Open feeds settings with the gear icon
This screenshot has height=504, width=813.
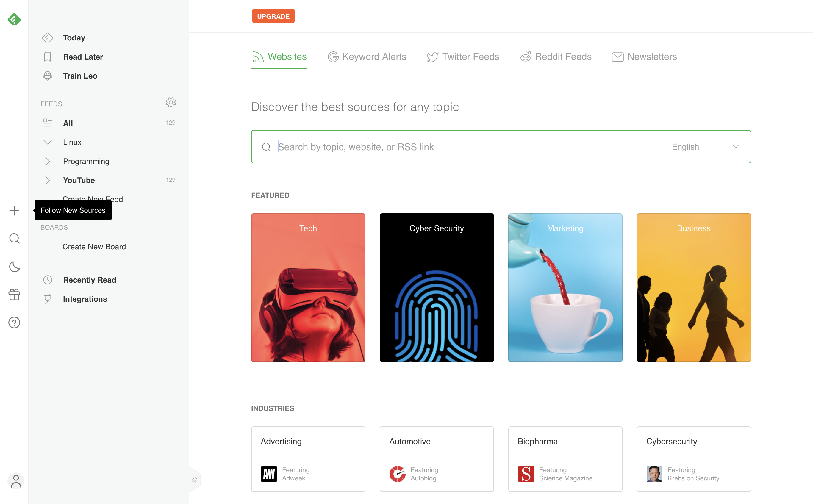(x=171, y=102)
